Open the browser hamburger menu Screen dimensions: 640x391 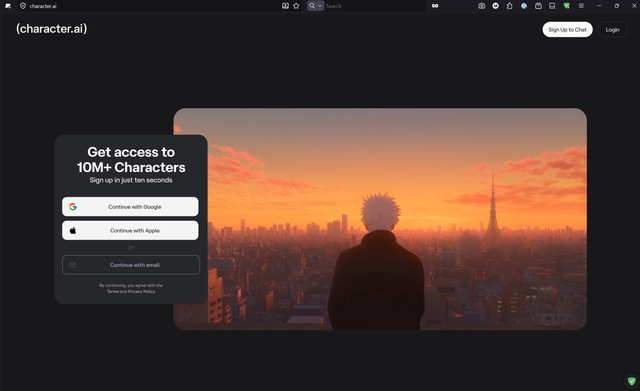581,6
